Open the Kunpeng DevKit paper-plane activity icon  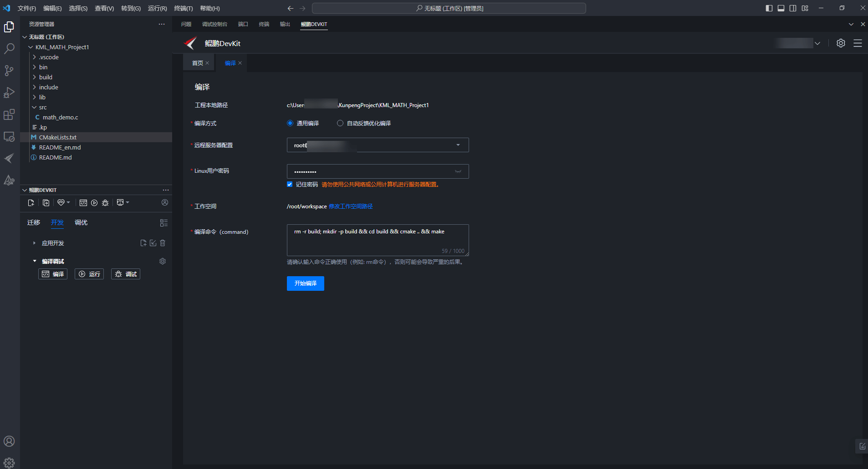(x=9, y=158)
